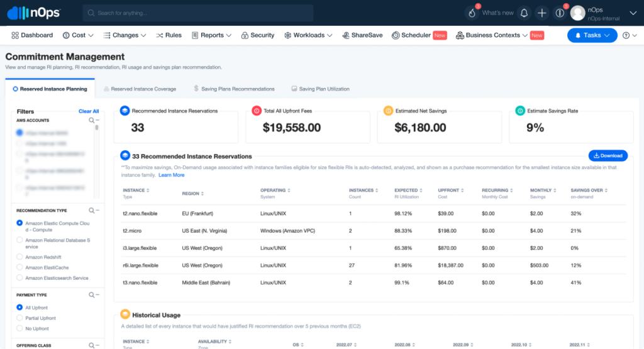Open the Scheduler page
Viewport: 644px width, 349px height.
[411, 35]
